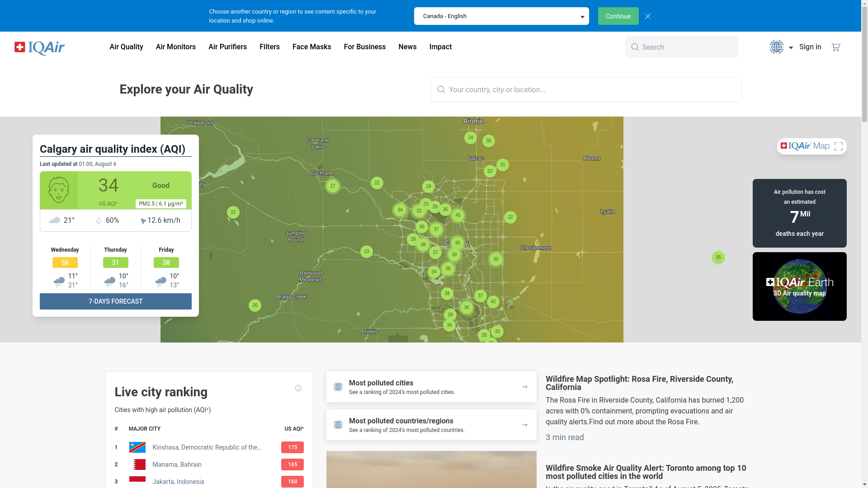Viewport: 868px width, 488px height.
Task: Open the For Business menu
Action: [365, 47]
